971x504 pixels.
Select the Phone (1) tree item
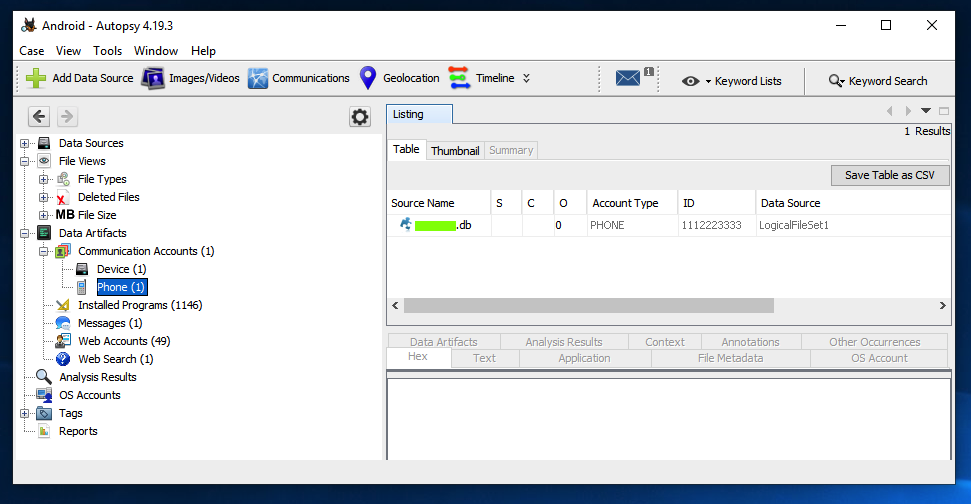pos(121,287)
